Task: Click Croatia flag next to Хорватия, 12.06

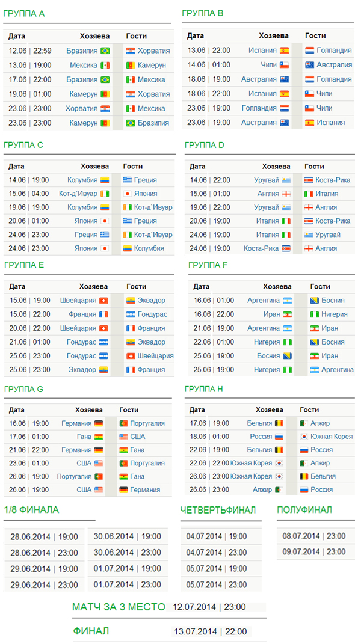Action: click(x=131, y=51)
